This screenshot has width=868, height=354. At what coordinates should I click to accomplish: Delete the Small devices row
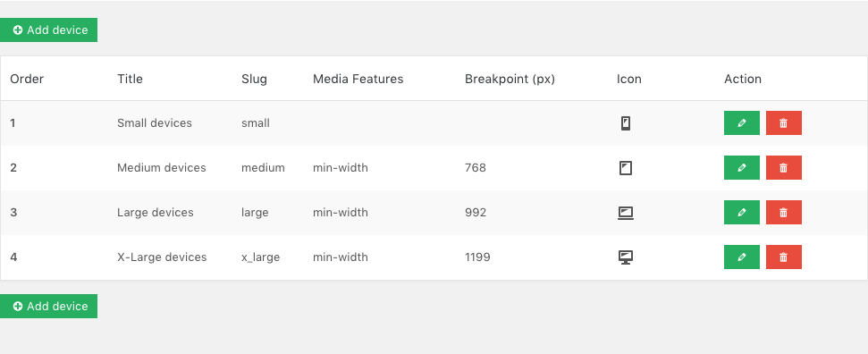pyautogui.click(x=784, y=123)
